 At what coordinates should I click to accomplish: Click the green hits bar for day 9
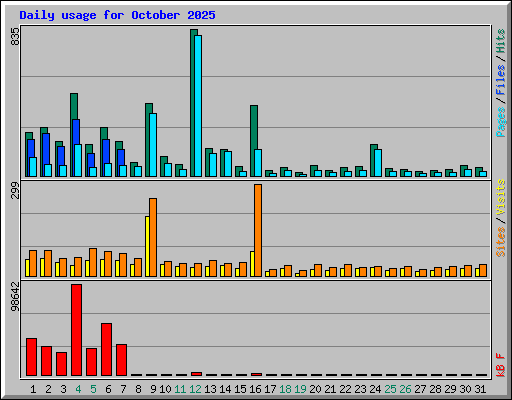coord(148,108)
